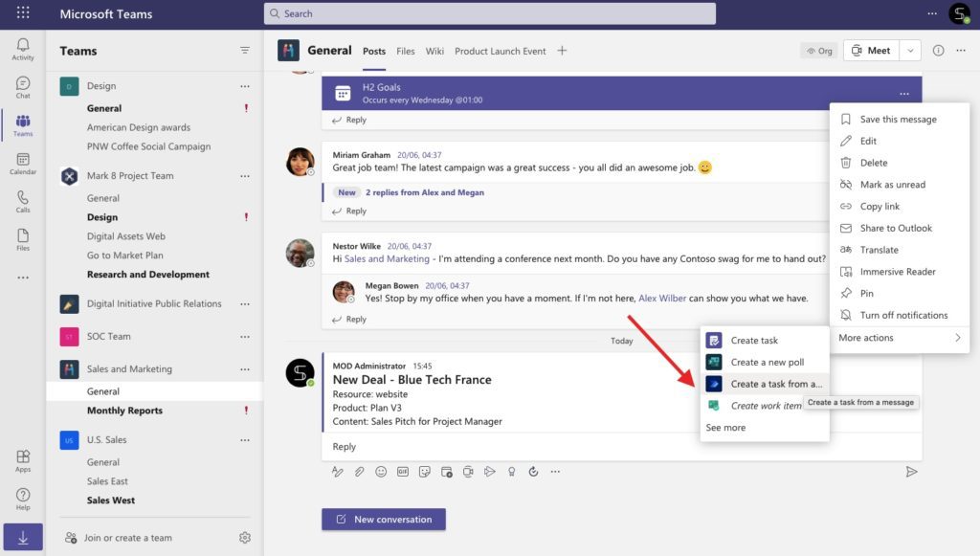
Task: Click the Schedule a meeting icon in compose bar
Action: [x=447, y=472]
